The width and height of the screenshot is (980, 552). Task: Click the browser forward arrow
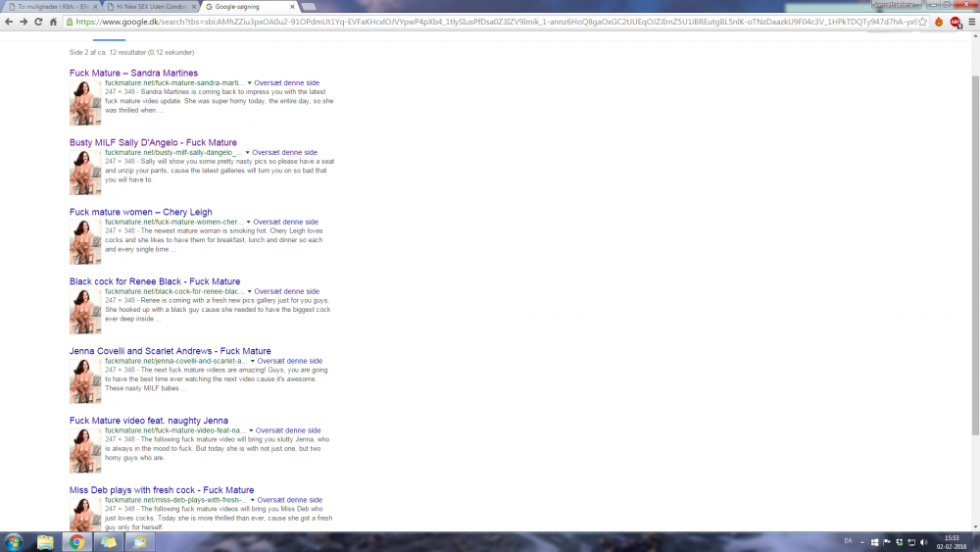[24, 22]
